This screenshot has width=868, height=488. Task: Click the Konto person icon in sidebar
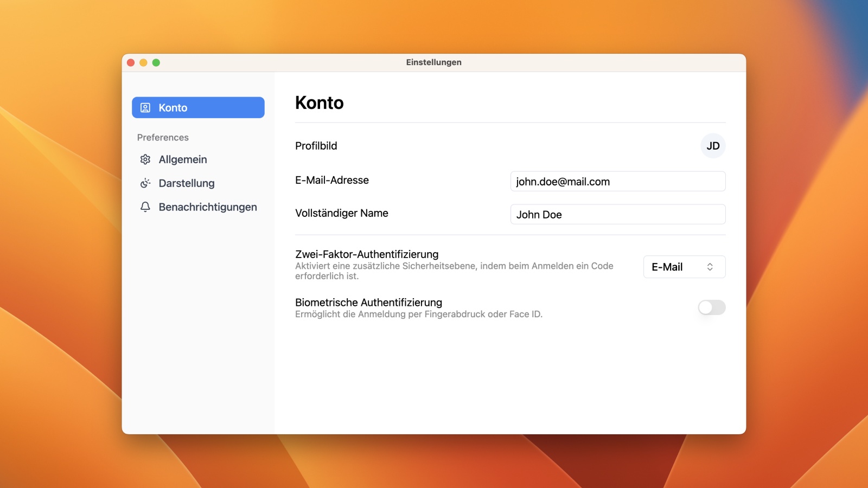[x=145, y=107]
